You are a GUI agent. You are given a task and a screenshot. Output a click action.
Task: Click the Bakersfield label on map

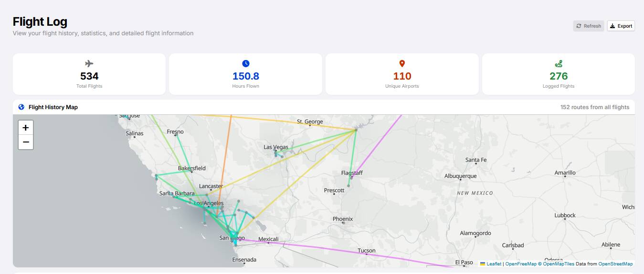tap(192, 168)
